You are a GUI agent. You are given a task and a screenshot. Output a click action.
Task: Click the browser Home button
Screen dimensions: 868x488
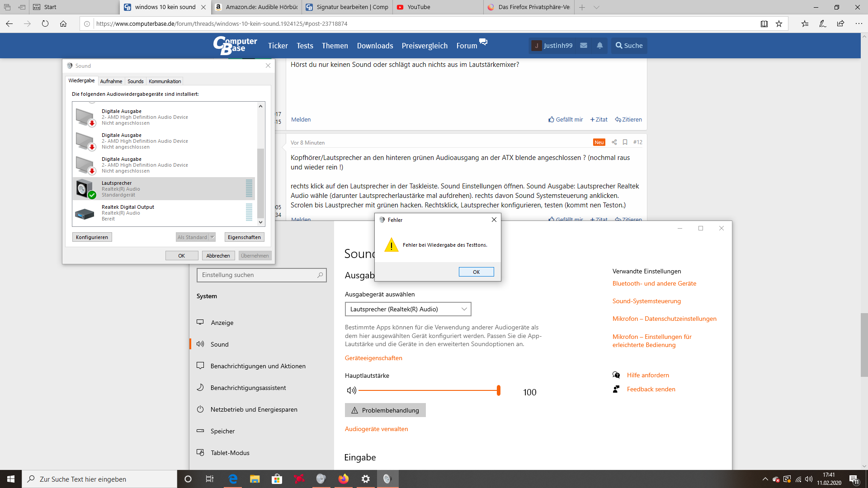(63, 24)
